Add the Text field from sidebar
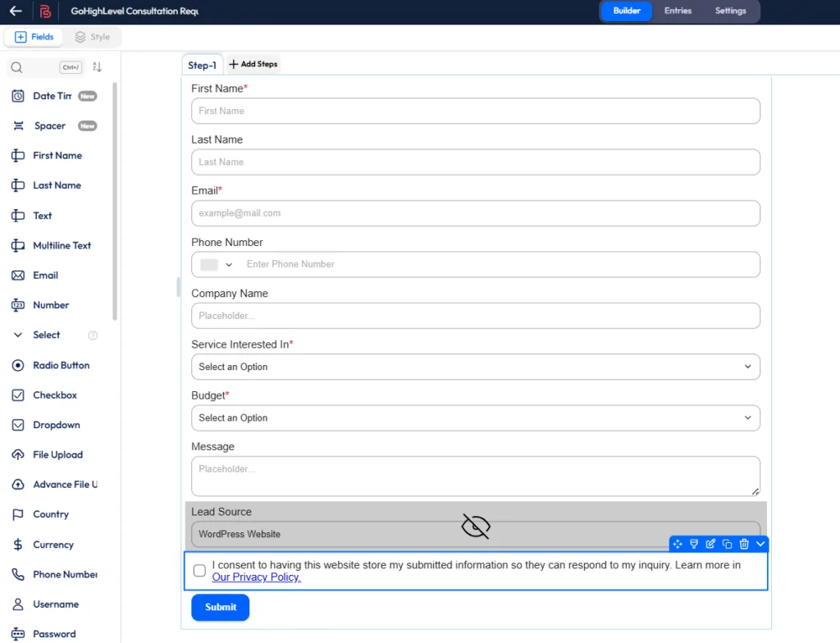This screenshot has width=840, height=643. pos(32,216)
